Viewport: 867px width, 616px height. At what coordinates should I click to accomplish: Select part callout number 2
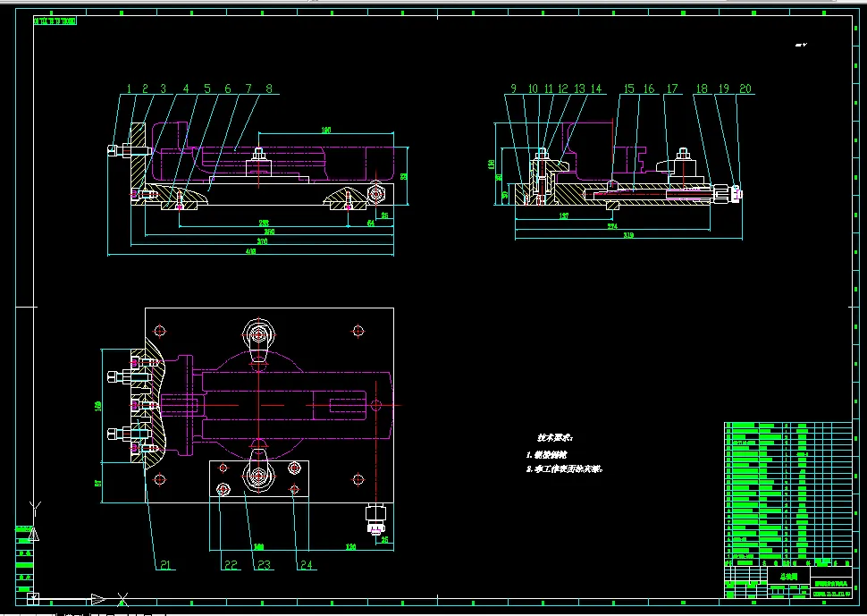pyautogui.click(x=146, y=89)
